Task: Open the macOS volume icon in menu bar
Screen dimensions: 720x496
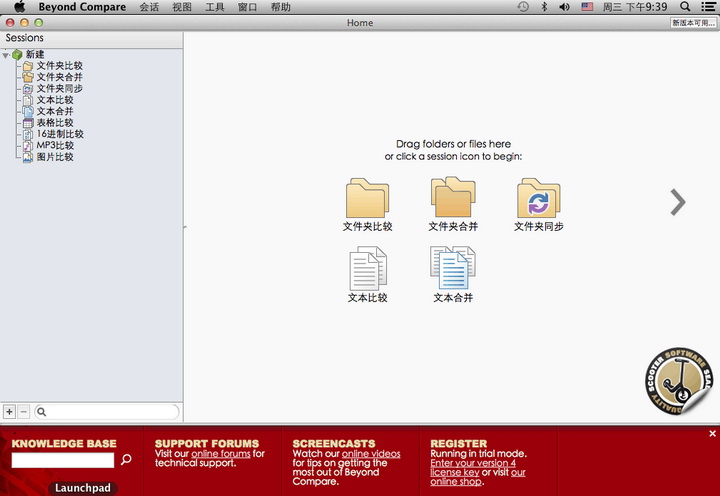Action: coord(565,7)
